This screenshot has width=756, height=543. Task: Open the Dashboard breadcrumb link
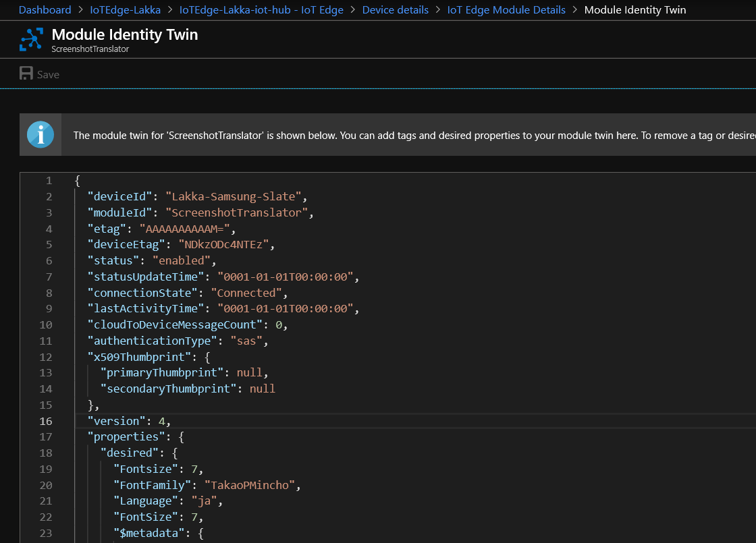[x=45, y=9]
